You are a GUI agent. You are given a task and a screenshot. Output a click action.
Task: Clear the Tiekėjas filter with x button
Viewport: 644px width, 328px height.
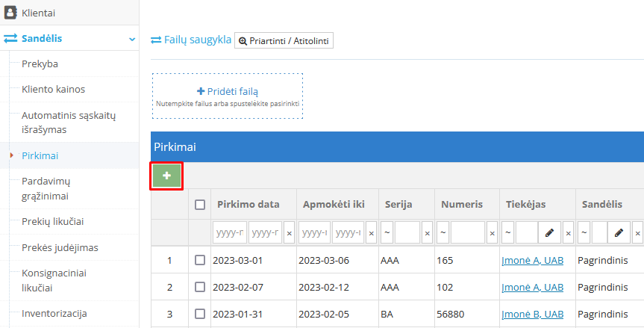568,233
